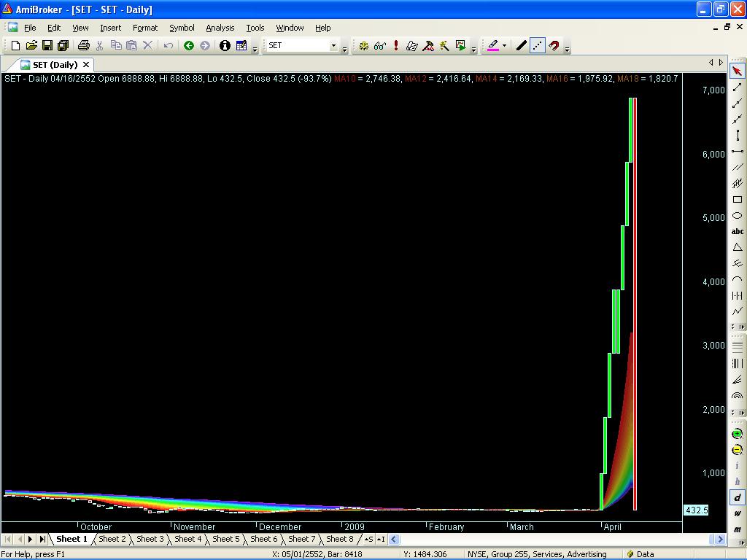This screenshot has height=560, width=747.
Task: Click the Data status bar indicator
Action: click(x=640, y=554)
